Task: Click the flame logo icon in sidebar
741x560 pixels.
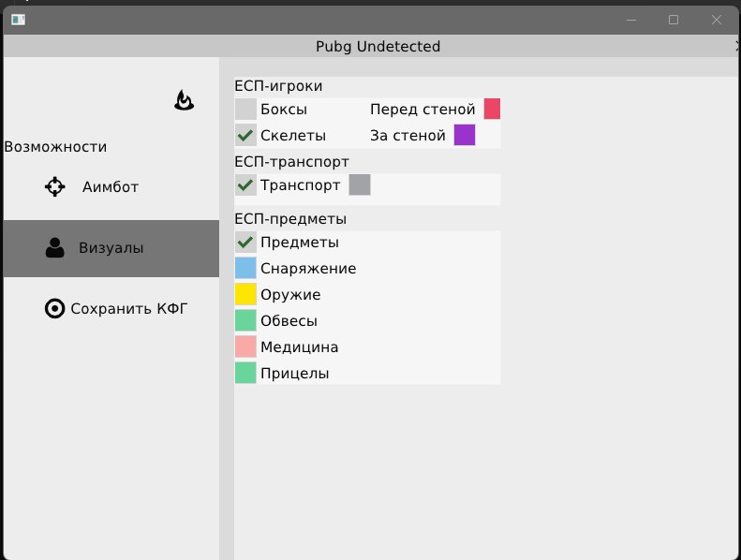Action: 185,100
